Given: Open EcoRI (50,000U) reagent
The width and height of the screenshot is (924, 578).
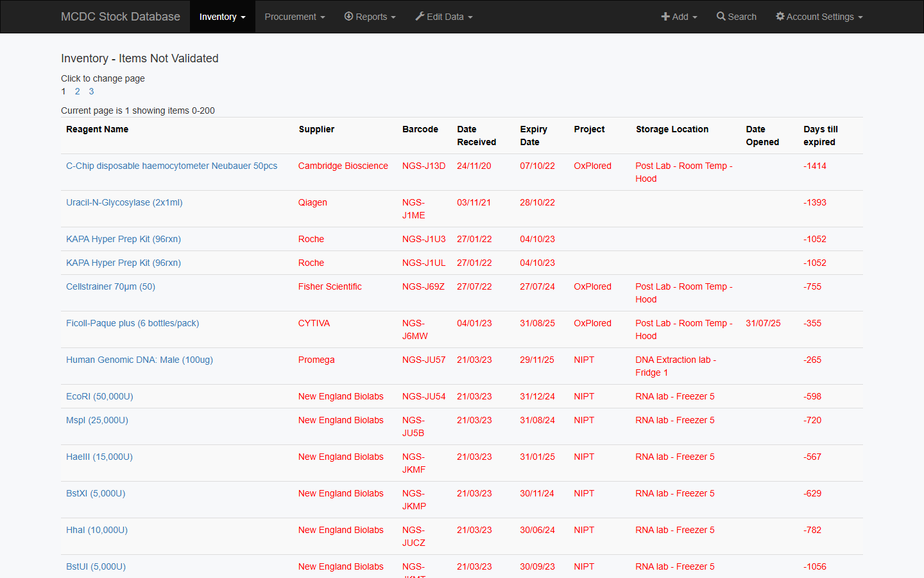Looking at the screenshot, I should point(99,396).
